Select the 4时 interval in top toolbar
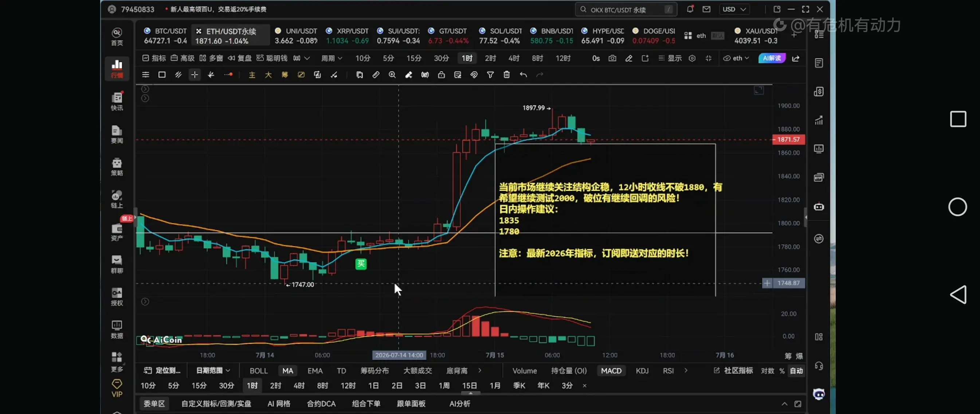Screen dimensions: 980x414 (x=514, y=58)
